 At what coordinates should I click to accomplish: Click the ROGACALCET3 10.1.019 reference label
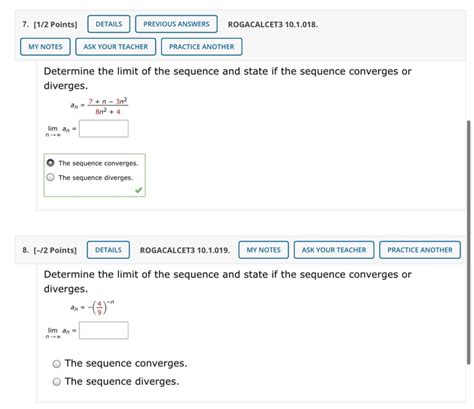(185, 250)
